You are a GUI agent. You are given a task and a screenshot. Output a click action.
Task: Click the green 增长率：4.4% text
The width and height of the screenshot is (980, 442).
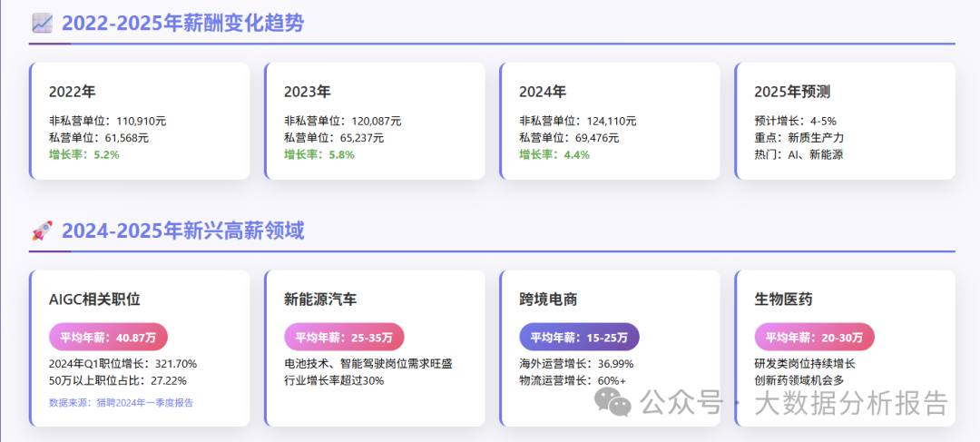point(554,154)
